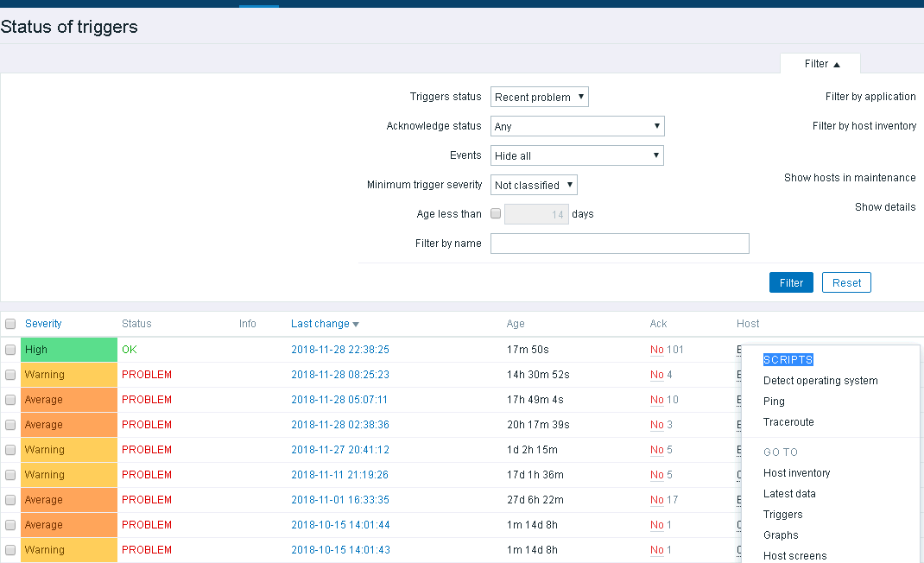Click the No acknowledgement link next to 17
The image size is (924, 563).
(x=656, y=500)
